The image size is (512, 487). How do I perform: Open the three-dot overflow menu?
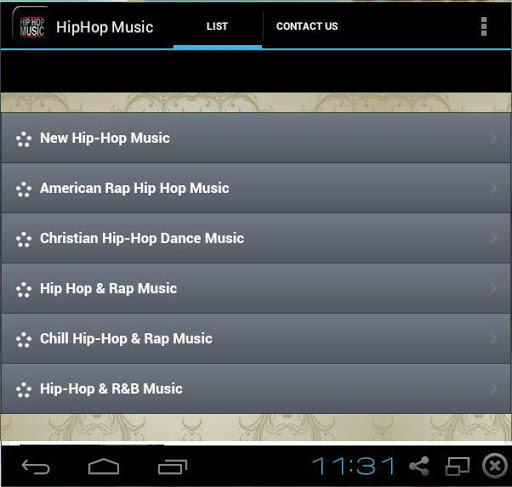coord(484,26)
